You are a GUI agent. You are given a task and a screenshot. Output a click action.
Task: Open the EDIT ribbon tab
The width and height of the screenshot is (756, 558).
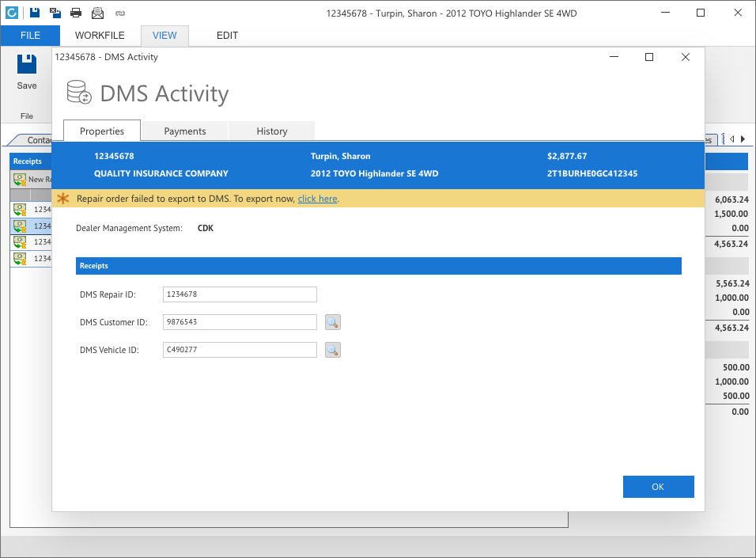coord(227,36)
